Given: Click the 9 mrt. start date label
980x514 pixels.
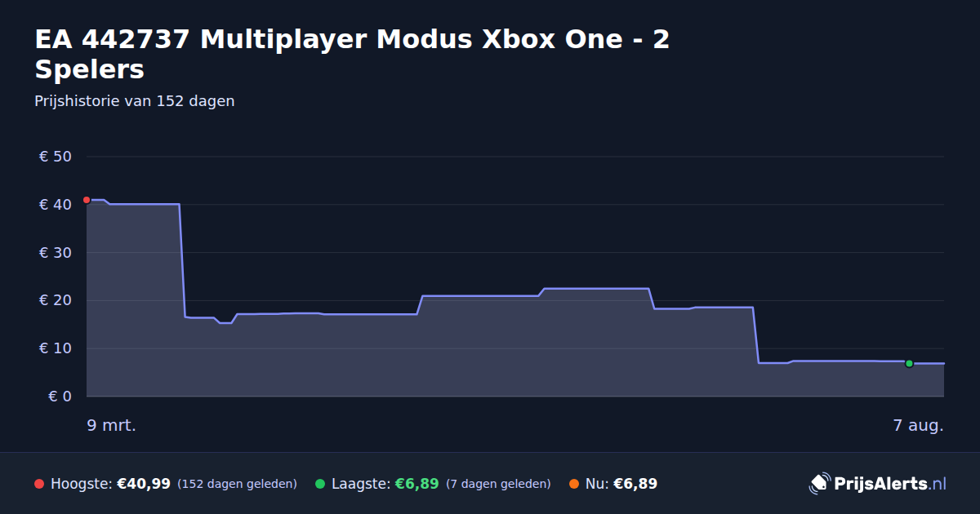Looking at the screenshot, I should [112, 425].
